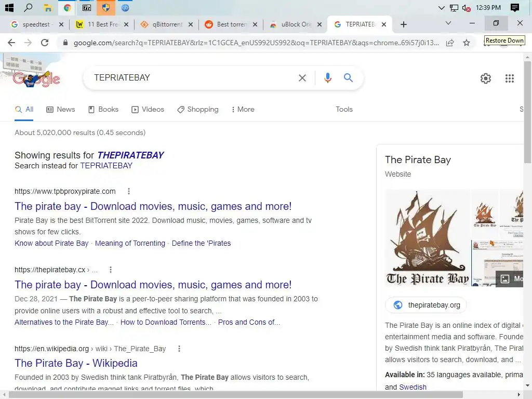The height and width of the screenshot is (399, 532).
Task: Open the Meaning of Torrenting sitelink
Action: coord(130,243)
